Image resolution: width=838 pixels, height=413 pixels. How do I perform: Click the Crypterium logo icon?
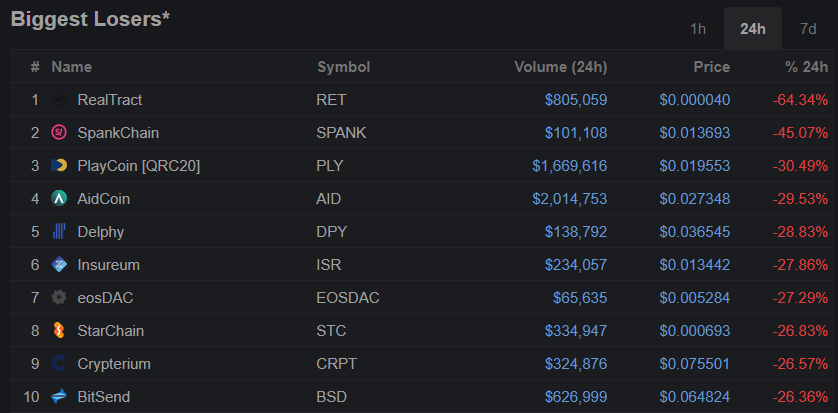click(60, 364)
